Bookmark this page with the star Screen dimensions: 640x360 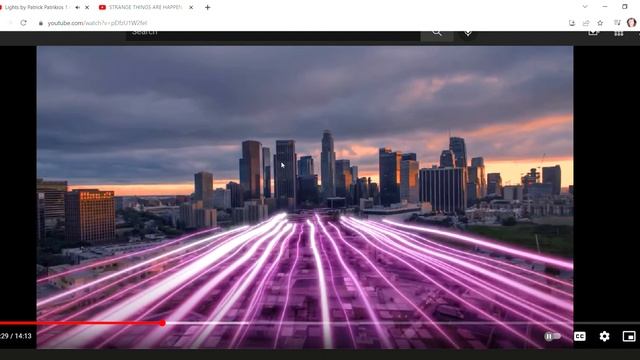coord(600,23)
